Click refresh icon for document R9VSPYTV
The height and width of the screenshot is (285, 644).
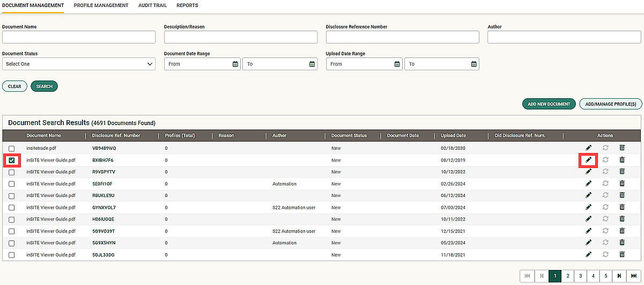pyautogui.click(x=605, y=171)
